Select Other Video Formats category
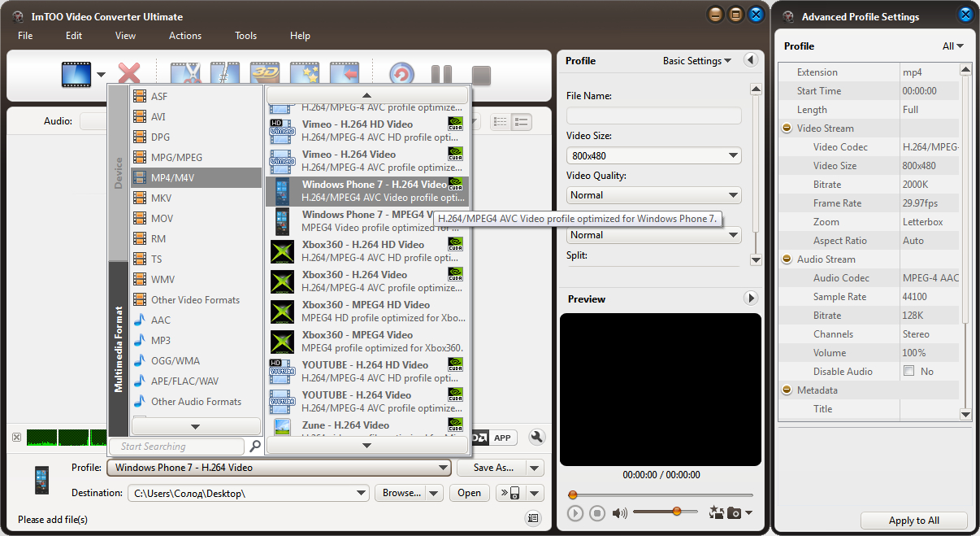980x536 pixels. point(196,299)
